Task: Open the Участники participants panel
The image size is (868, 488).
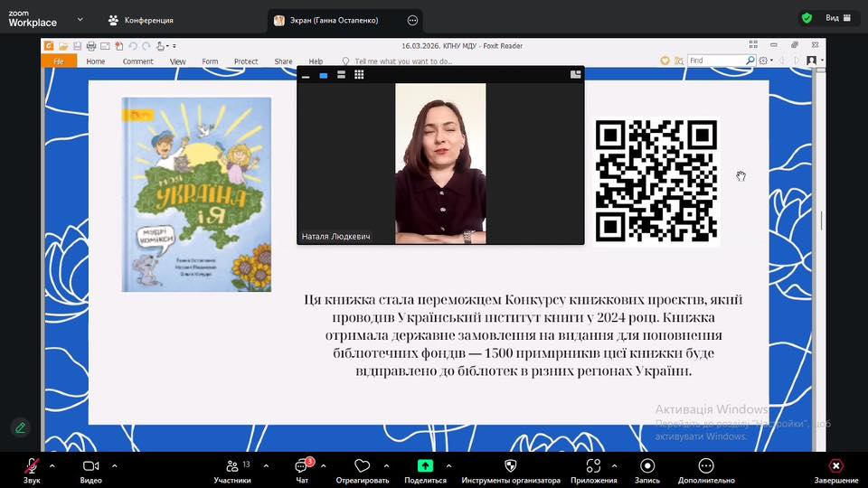Action: pos(232,468)
